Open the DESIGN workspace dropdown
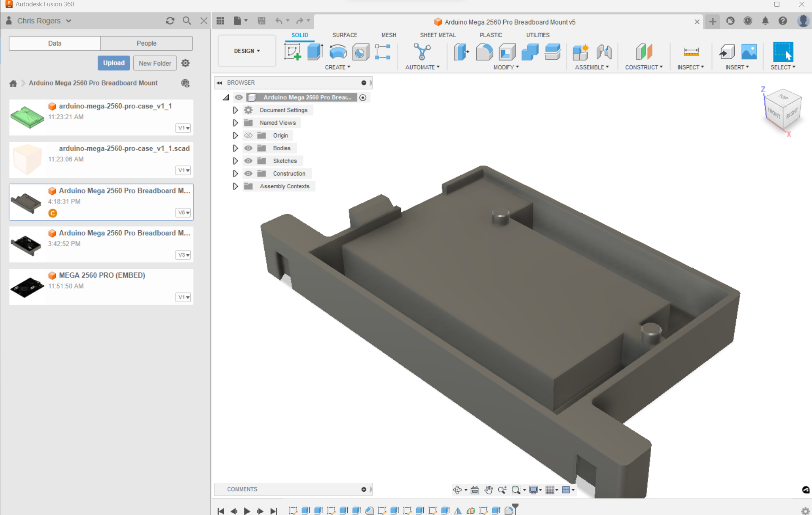The height and width of the screenshot is (515, 812). point(247,51)
